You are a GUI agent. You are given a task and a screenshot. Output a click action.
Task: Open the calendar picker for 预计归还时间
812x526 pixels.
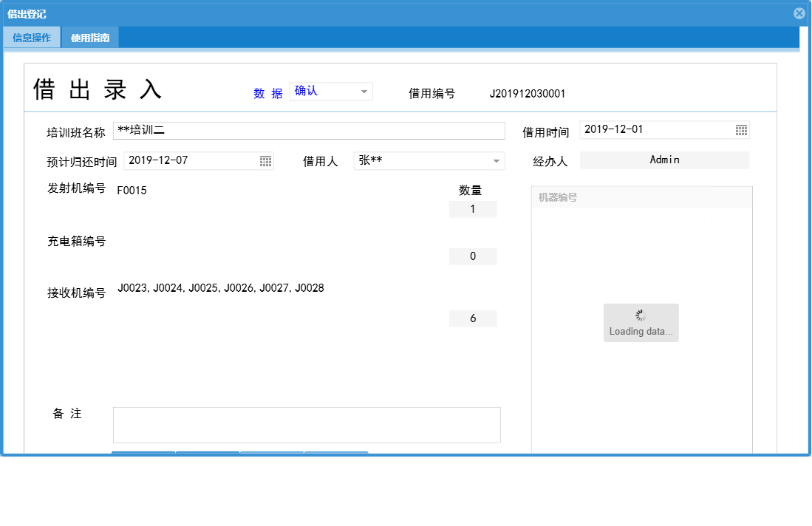pyautogui.click(x=265, y=160)
